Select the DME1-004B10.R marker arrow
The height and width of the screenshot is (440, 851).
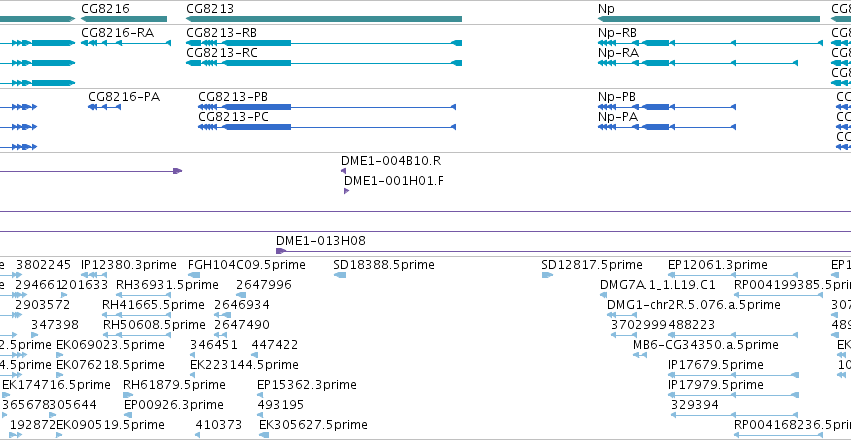pos(343,171)
